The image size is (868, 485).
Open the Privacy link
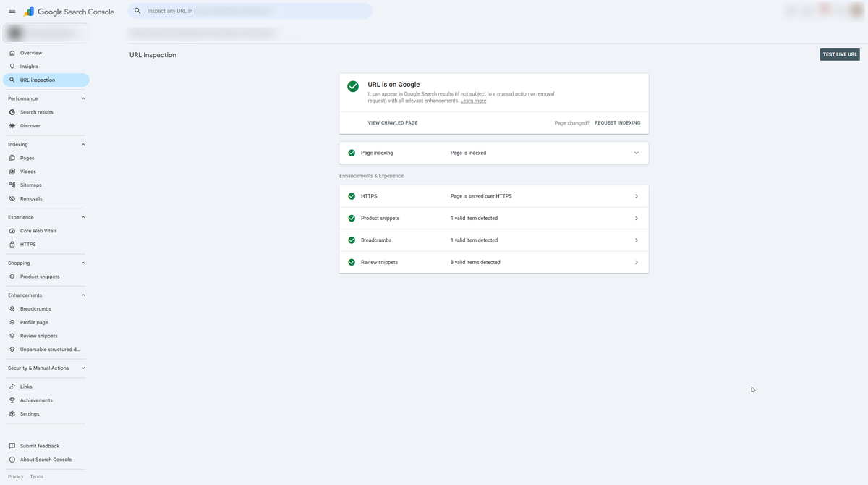[x=16, y=476]
